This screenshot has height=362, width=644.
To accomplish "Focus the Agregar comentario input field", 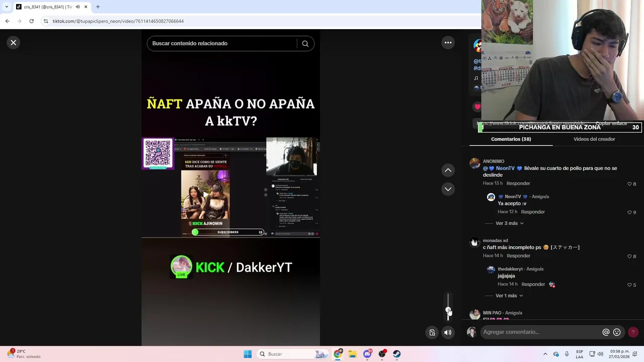I will tap(541, 332).
